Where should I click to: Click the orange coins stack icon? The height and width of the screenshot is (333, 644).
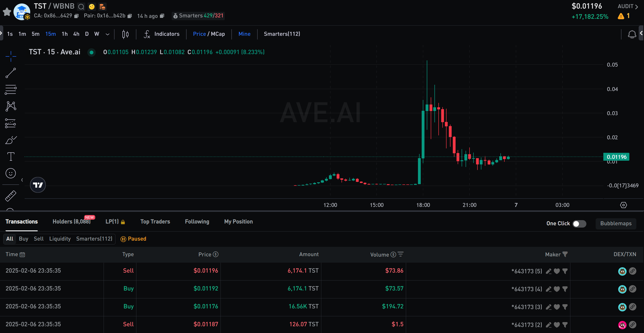pos(102,7)
